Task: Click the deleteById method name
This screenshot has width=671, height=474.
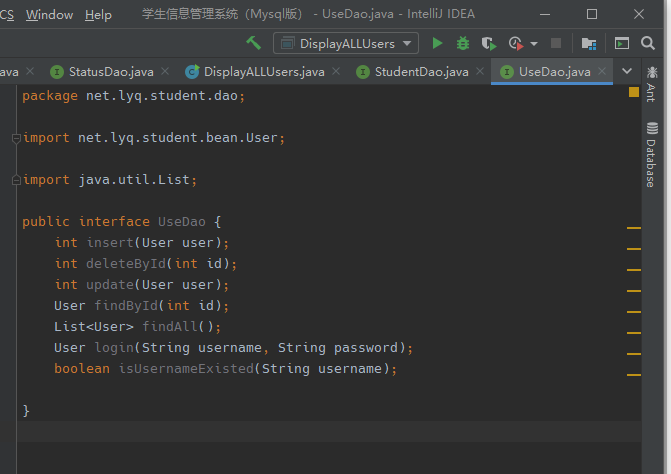Action: tap(126, 264)
